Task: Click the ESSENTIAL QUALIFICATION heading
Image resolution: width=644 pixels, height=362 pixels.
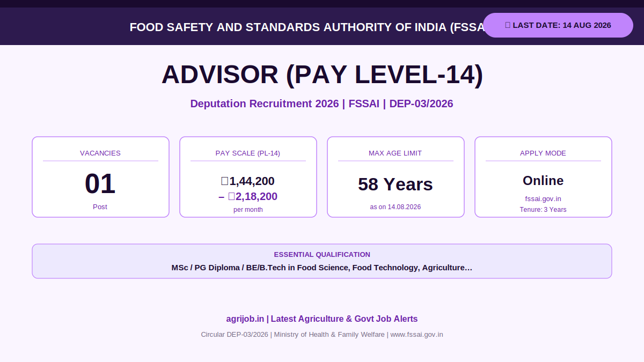Action: click(322, 255)
